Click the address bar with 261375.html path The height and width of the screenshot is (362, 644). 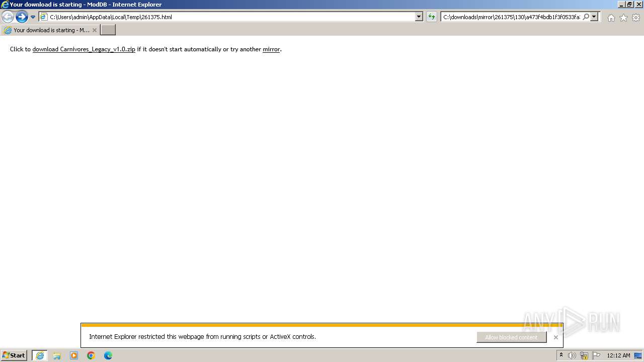click(x=227, y=17)
